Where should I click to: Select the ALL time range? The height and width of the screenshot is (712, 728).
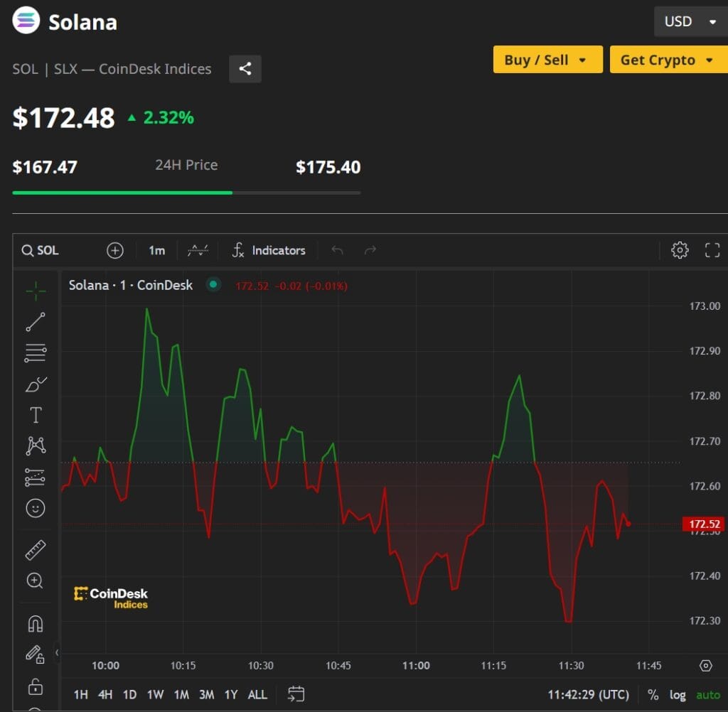pos(257,694)
